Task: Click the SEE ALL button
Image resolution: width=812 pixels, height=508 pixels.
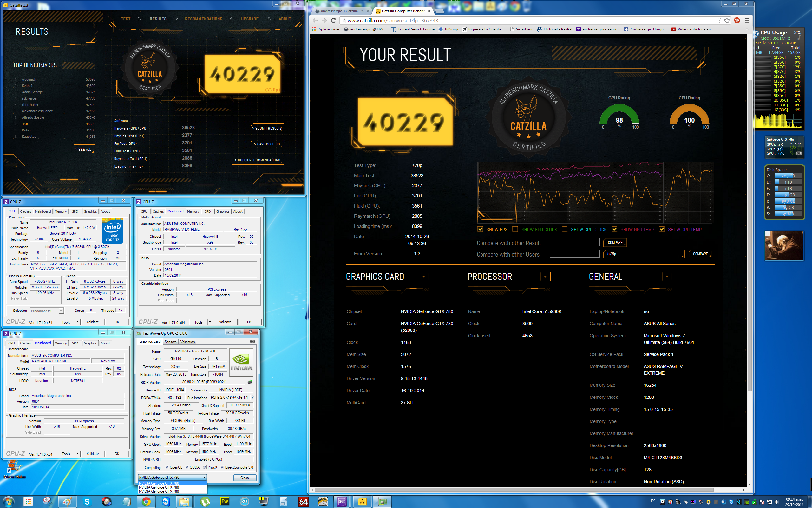Action: (83, 150)
